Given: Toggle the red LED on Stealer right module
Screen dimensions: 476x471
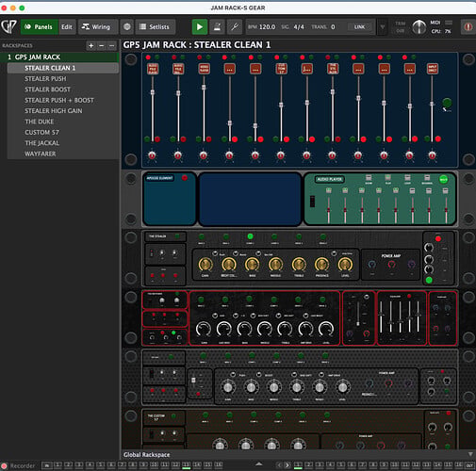Looking at the screenshot, I should 438,238.
